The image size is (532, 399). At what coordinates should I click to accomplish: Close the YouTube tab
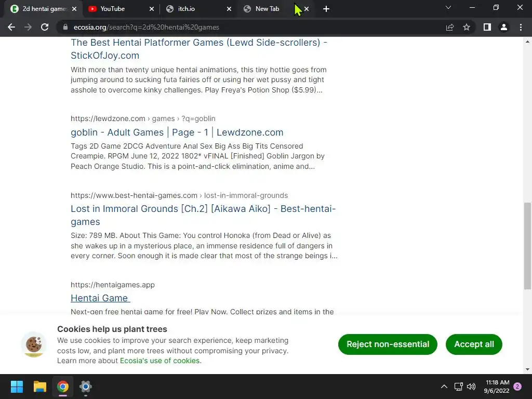click(x=152, y=9)
